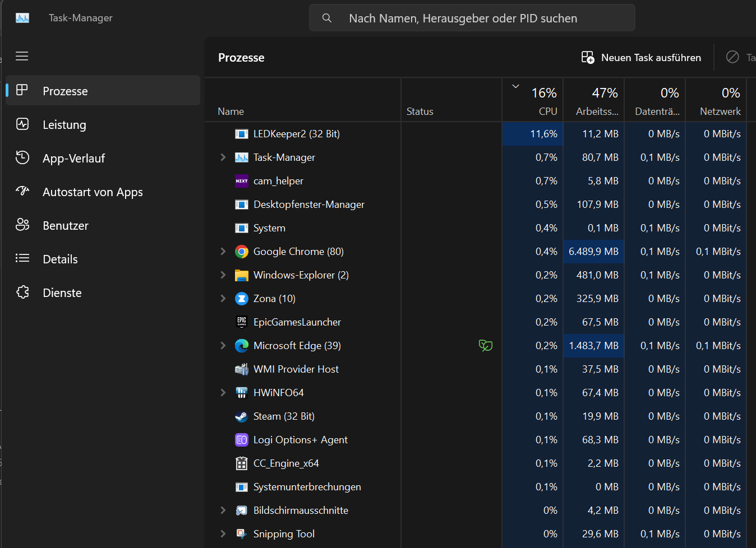
Task: Expand the Zona (10) process group
Action: pyautogui.click(x=223, y=299)
